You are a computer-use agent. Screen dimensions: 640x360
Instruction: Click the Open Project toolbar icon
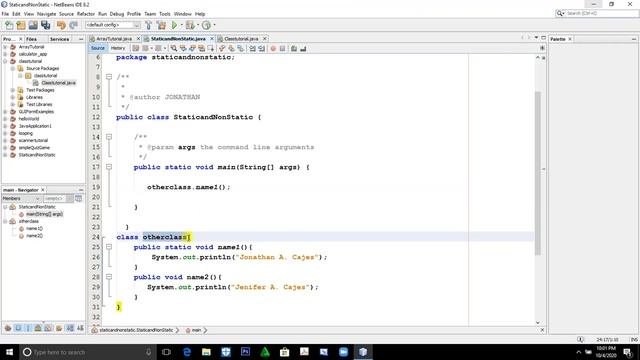(x=33, y=25)
